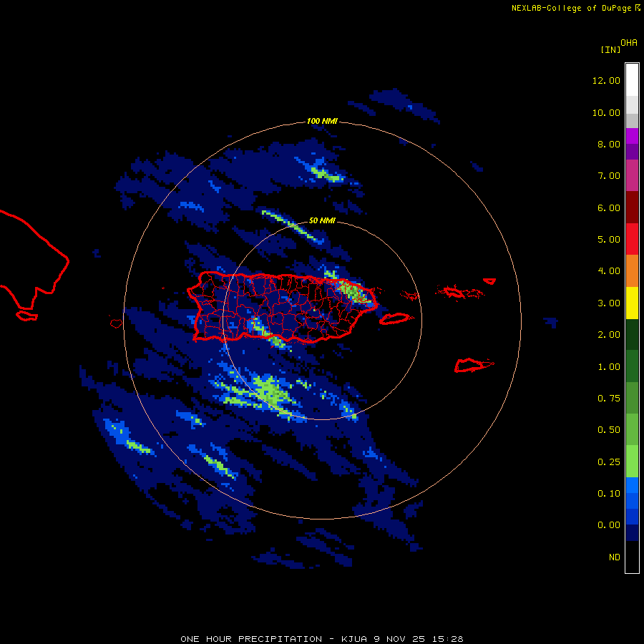
Task: Click the OHA product code label
Action: [629, 43]
